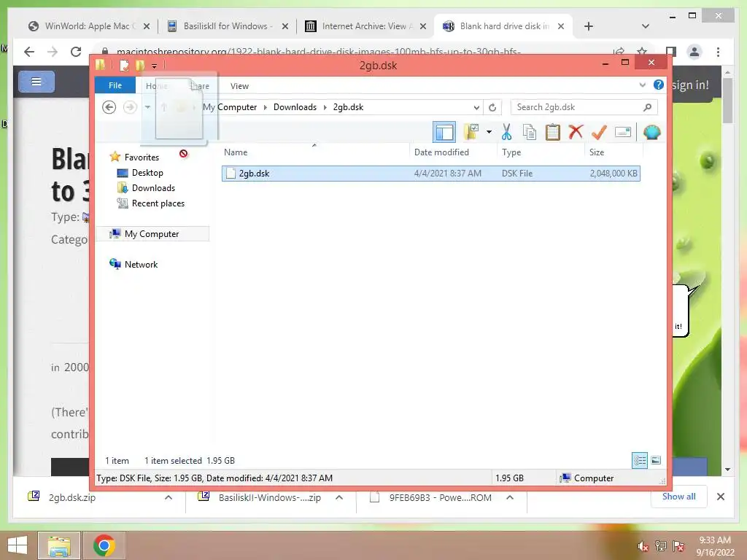Click the Copy pages icon
The height and width of the screenshot is (560, 747).
click(530, 132)
